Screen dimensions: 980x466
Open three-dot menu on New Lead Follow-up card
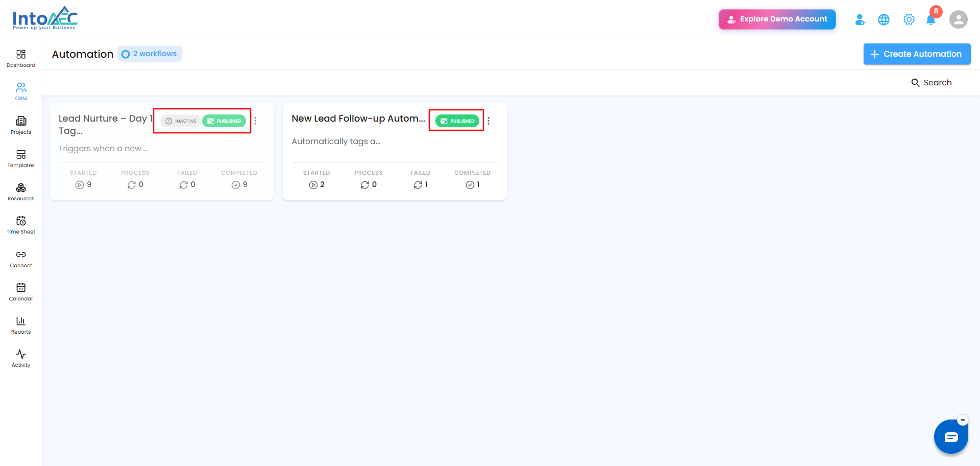(x=488, y=121)
